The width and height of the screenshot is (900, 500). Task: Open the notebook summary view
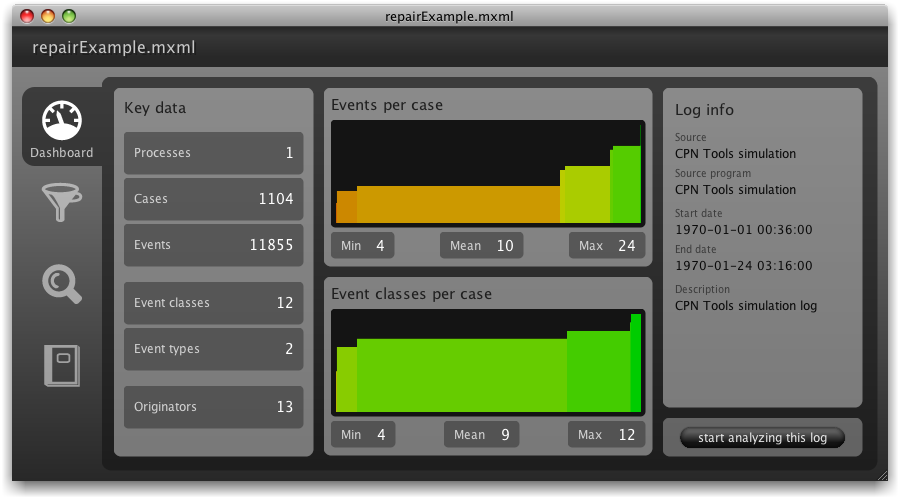coord(62,366)
